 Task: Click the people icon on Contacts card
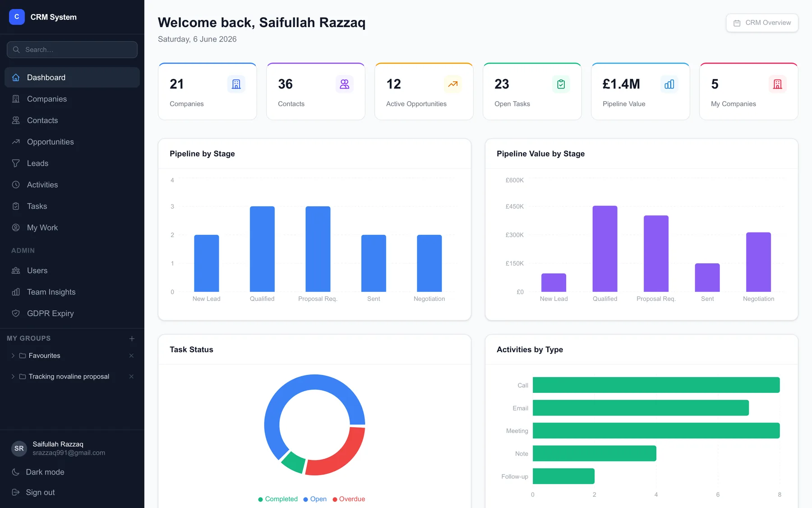point(344,84)
